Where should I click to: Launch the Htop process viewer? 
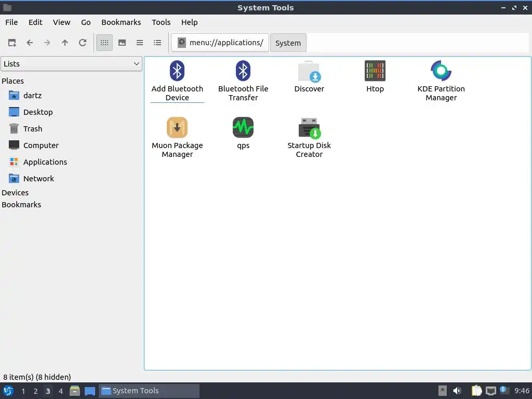[375, 77]
